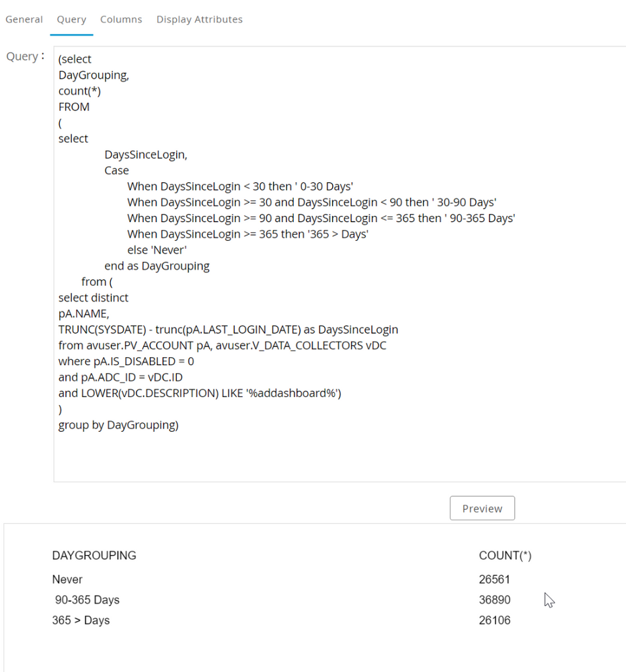The height and width of the screenshot is (672, 626).
Task: Click the count value 26106
Action: (x=494, y=620)
